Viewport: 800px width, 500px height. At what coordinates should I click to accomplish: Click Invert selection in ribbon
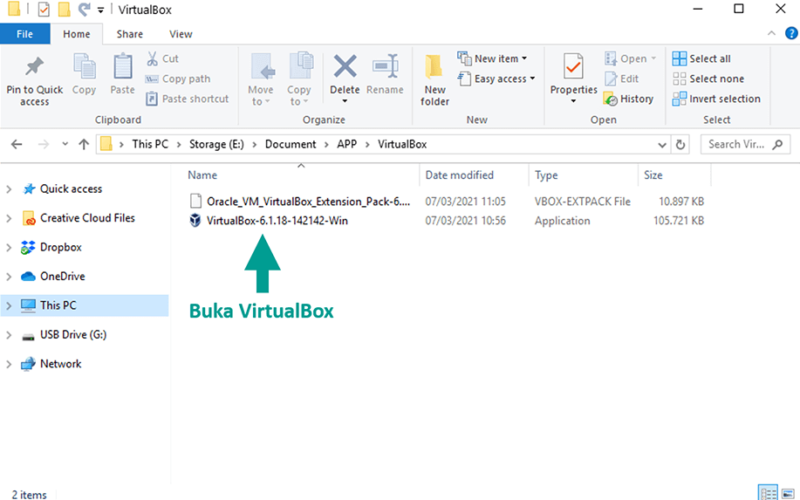[x=716, y=99]
